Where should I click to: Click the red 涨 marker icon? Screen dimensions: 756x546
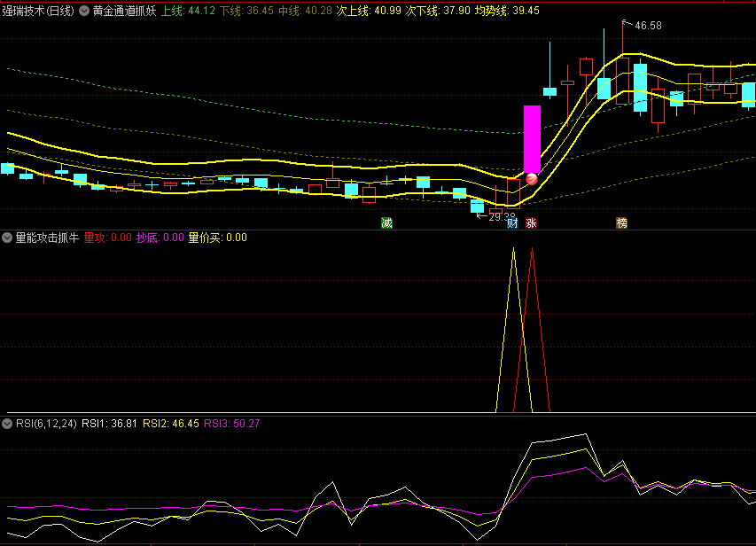(x=531, y=222)
